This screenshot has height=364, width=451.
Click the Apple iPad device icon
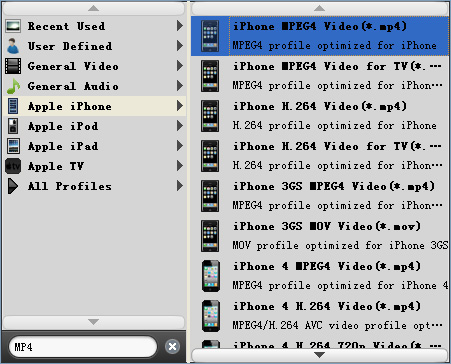(x=13, y=146)
